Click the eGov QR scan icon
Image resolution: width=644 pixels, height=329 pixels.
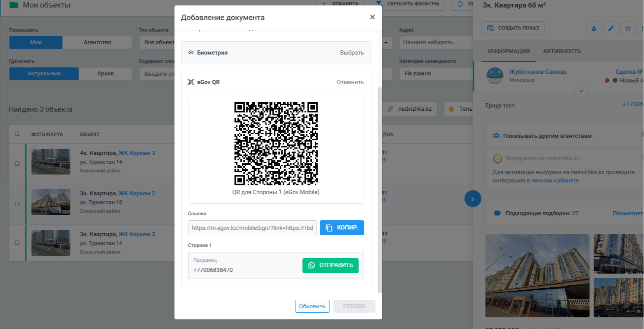(x=191, y=82)
